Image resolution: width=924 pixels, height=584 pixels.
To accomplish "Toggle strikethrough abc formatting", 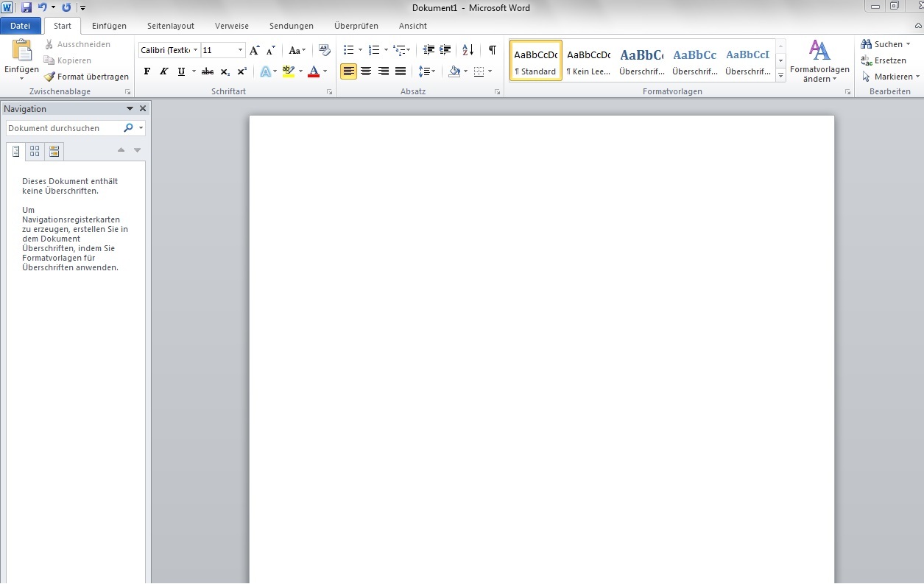I will (208, 71).
